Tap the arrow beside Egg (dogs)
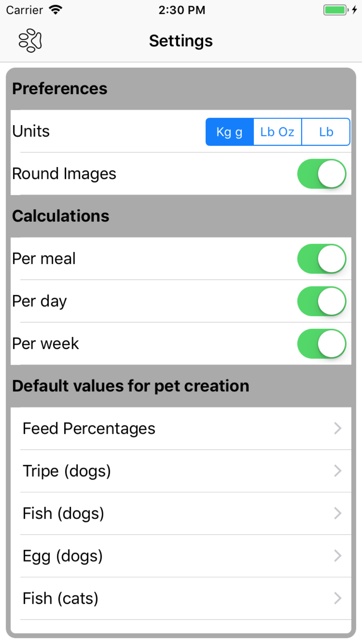 337,556
